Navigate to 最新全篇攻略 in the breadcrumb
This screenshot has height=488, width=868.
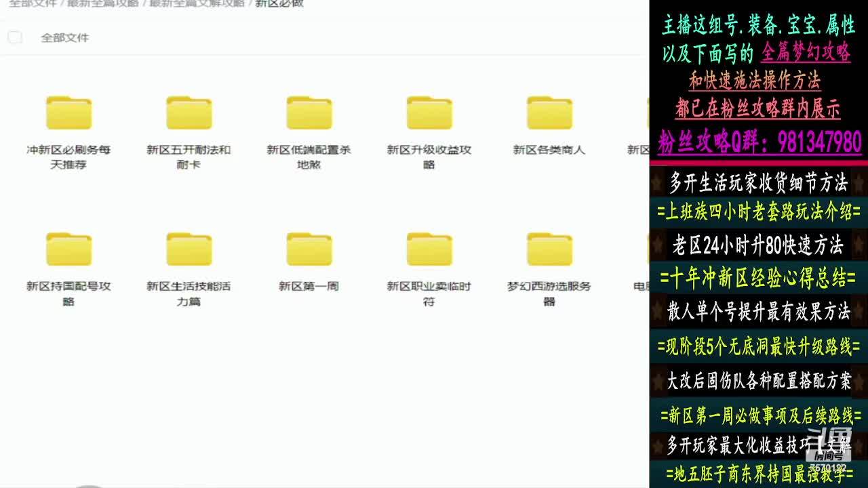tap(102, 3)
